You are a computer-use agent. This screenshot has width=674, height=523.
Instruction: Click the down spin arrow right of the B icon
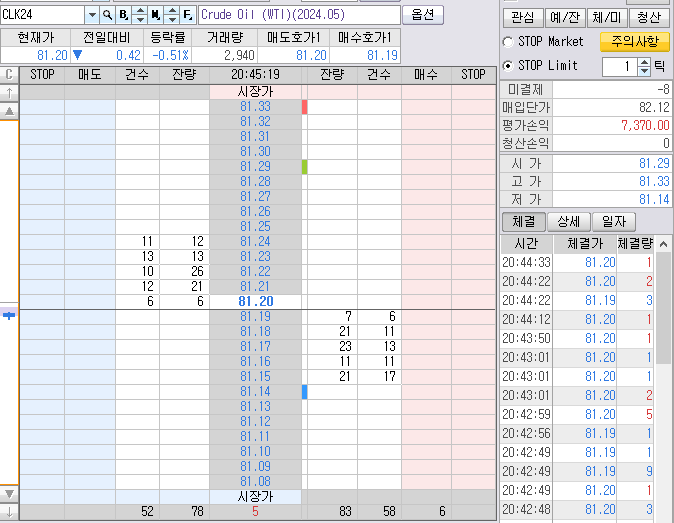pyautogui.click(x=140, y=19)
